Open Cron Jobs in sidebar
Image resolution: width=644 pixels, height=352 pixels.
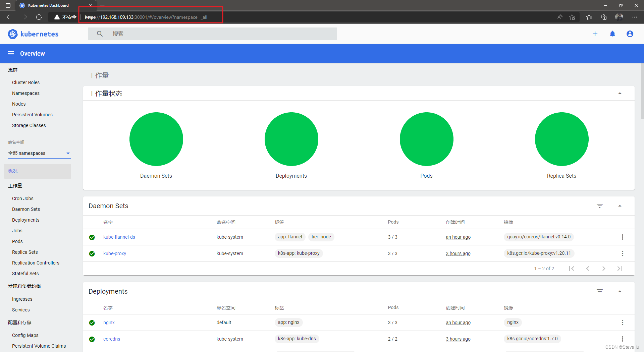click(23, 198)
